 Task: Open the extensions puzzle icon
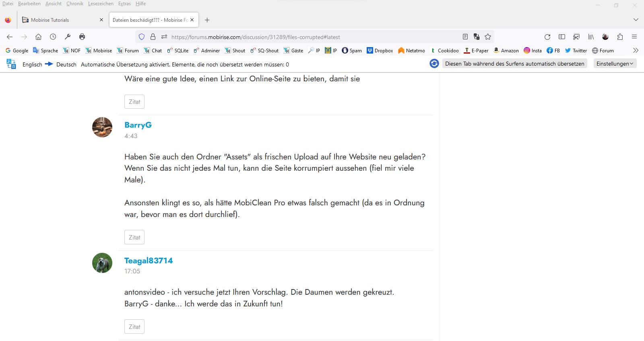(620, 37)
